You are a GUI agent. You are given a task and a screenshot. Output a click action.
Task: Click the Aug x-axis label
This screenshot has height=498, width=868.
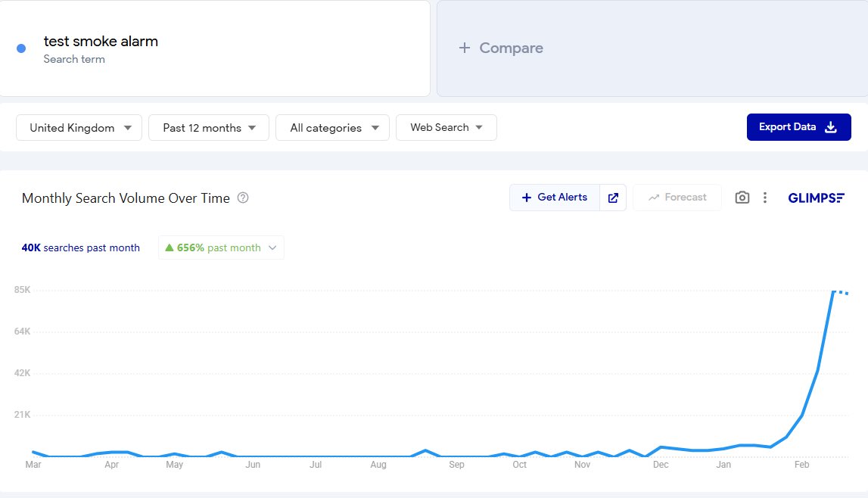[x=378, y=465]
